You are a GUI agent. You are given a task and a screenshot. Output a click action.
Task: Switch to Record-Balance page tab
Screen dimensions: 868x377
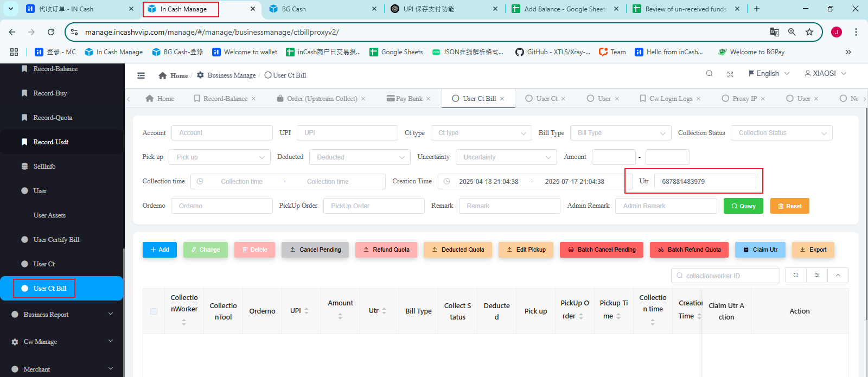tap(225, 99)
